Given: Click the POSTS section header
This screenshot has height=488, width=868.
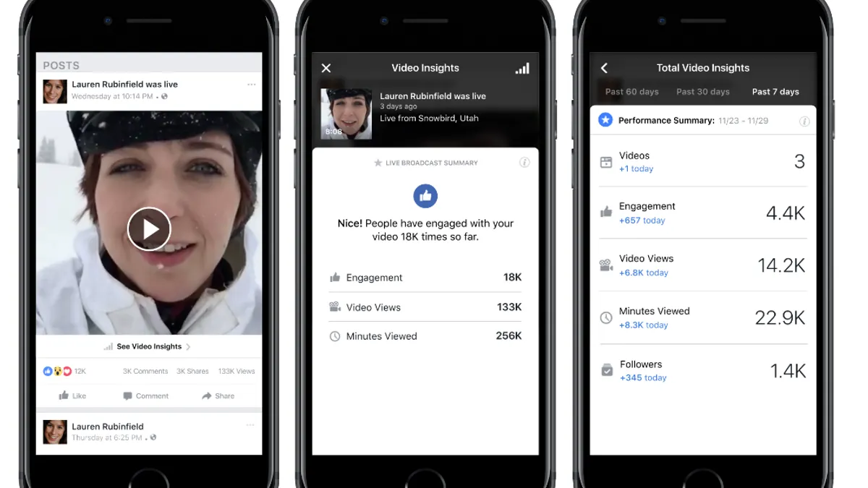Looking at the screenshot, I should [61, 65].
